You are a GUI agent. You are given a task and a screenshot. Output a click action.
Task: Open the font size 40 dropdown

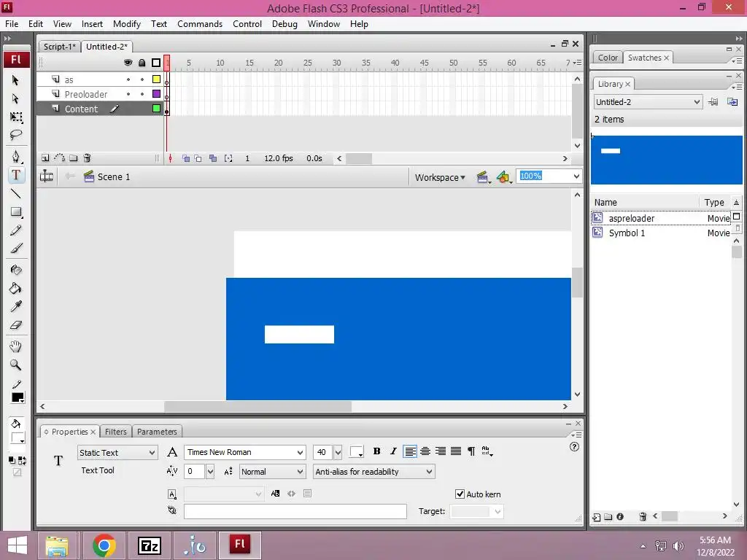pos(338,452)
